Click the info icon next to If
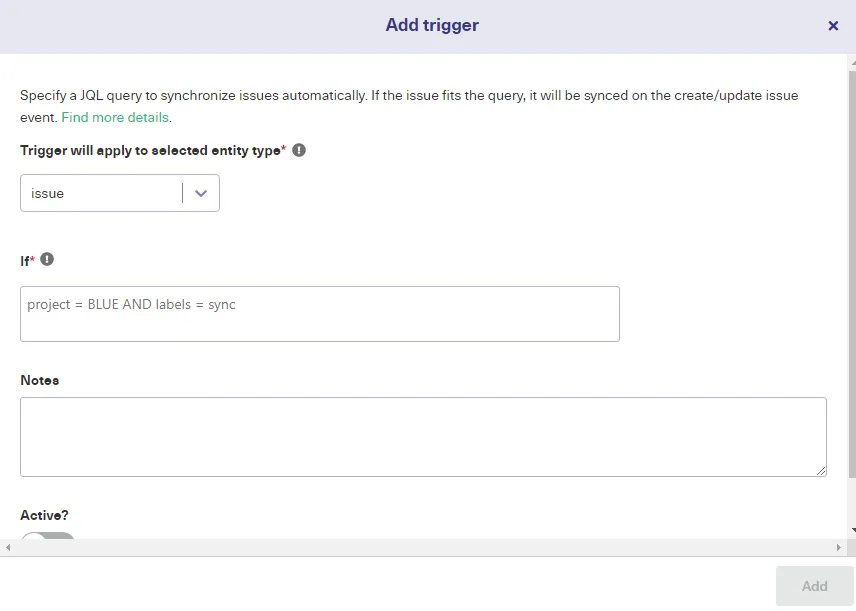856x611 pixels. tap(47, 259)
